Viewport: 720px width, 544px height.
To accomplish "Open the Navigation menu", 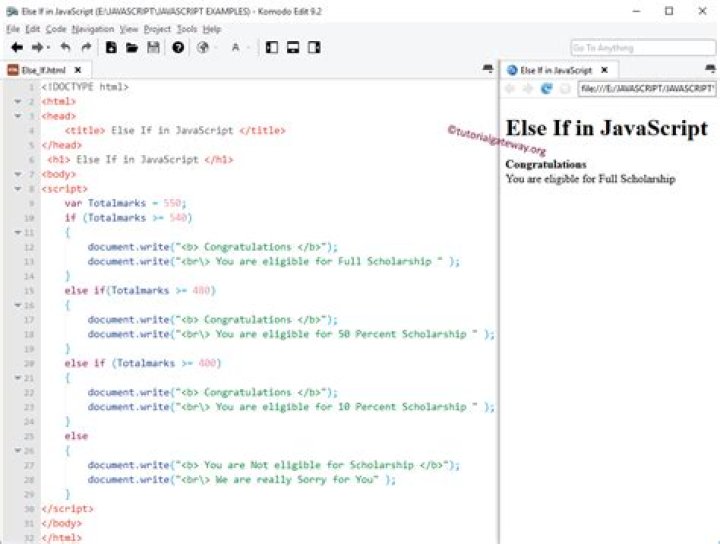I will click(93, 29).
